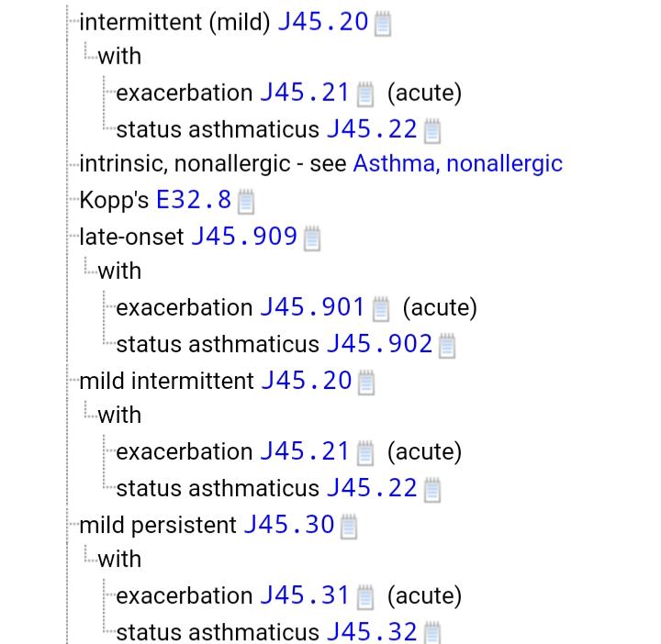Open the J45.20 link on intermittent (mild) row
Screen dimensions: 661x644
coord(322,21)
